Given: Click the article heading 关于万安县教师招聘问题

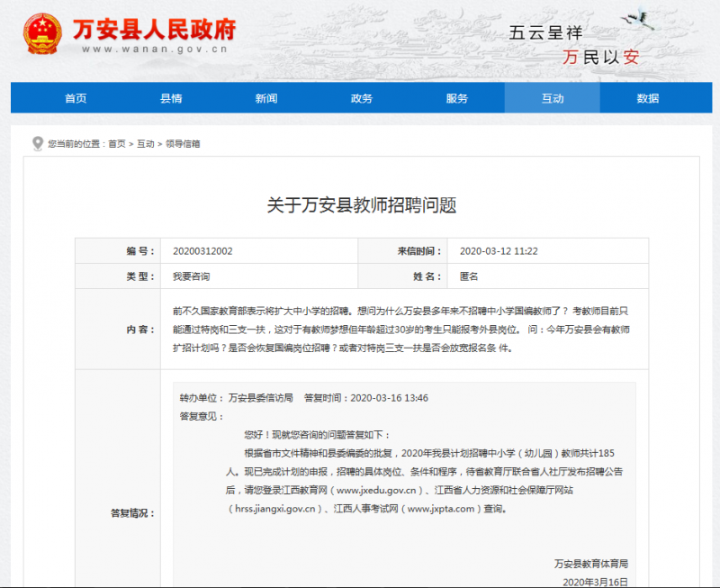Looking at the screenshot, I should click(362, 205).
